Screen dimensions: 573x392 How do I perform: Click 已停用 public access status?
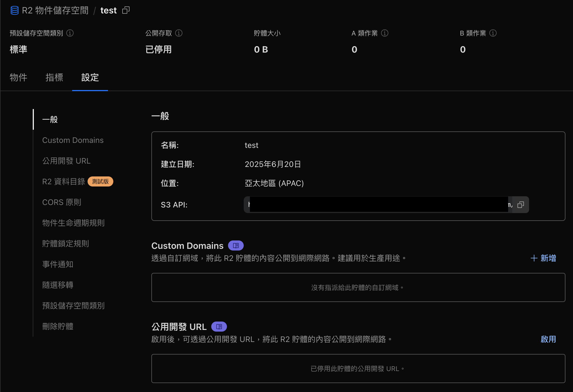[x=158, y=49]
